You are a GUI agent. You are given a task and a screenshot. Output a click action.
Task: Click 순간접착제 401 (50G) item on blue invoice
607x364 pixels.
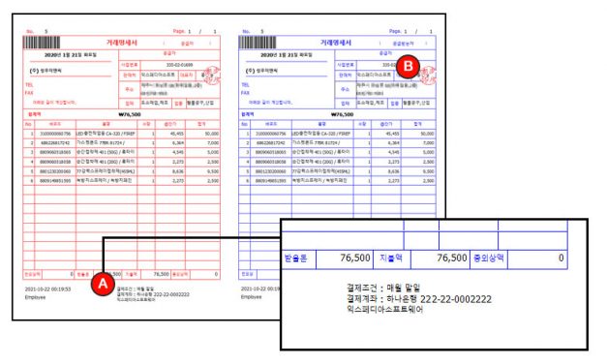pos(321,152)
